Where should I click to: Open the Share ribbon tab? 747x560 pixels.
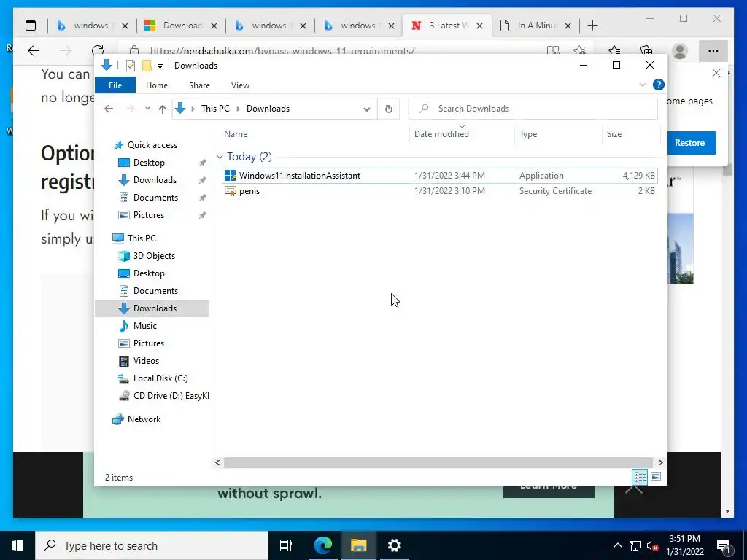coord(199,85)
